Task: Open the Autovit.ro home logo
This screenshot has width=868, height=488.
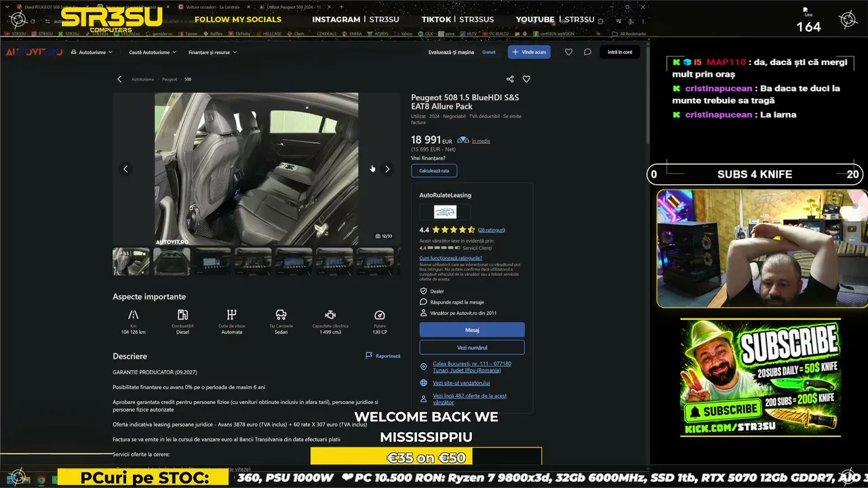Action: pos(34,52)
